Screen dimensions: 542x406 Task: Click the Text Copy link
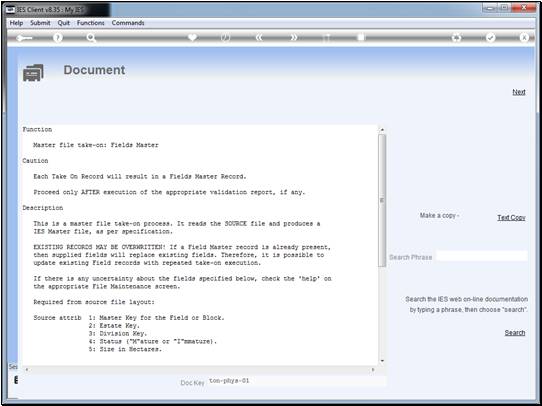[511, 217]
